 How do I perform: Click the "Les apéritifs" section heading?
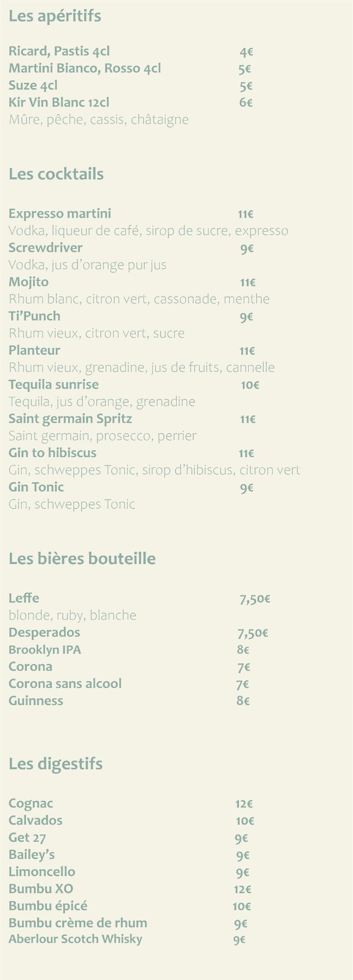[55, 16]
